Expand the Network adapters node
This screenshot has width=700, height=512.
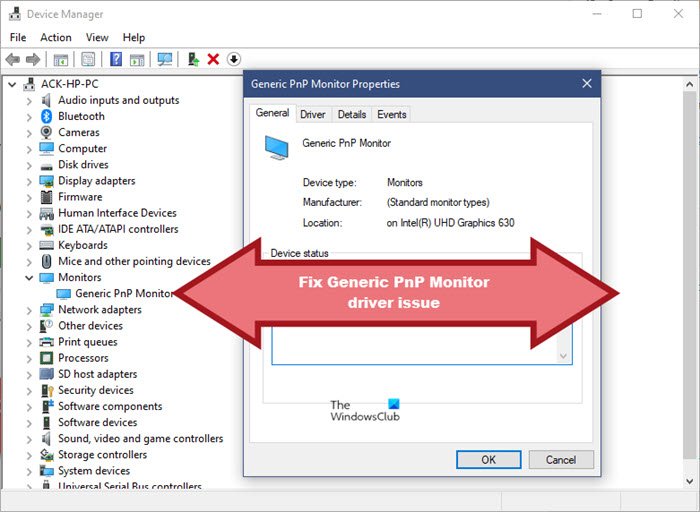point(29,311)
